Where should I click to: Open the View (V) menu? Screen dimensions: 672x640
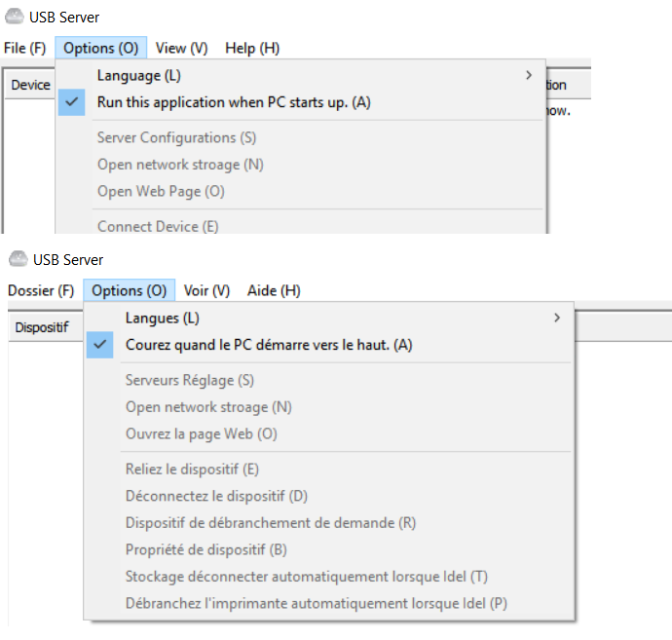pyautogui.click(x=181, y=48)
